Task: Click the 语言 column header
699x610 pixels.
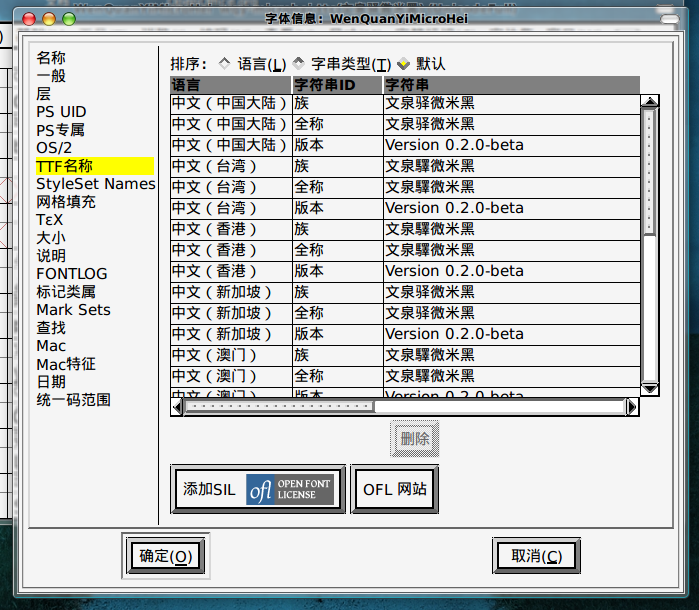Action: [230, 85]
